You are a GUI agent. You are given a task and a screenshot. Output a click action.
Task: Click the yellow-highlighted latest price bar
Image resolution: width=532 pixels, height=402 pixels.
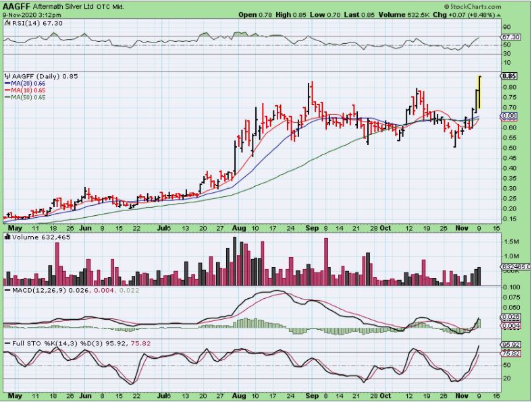click(479, 92)
